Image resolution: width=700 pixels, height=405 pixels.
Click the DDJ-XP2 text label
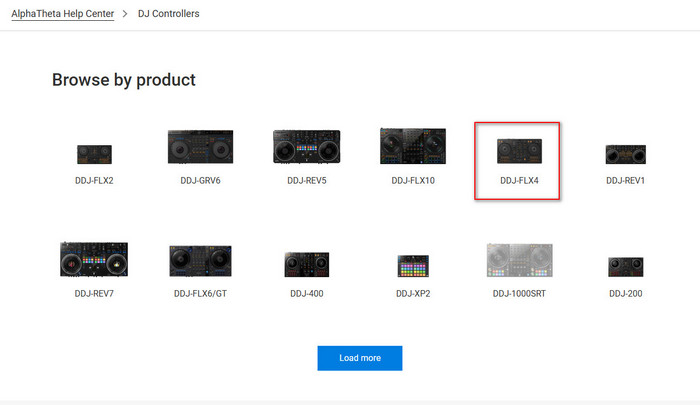coord(413,294)
